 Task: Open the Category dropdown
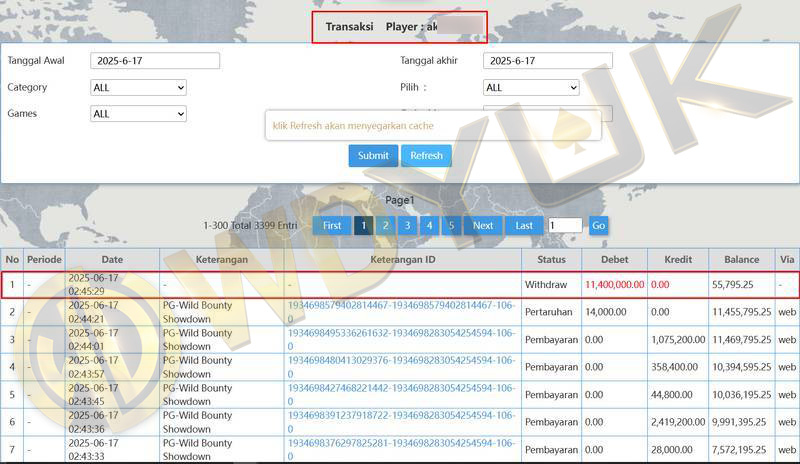point(138,87)
